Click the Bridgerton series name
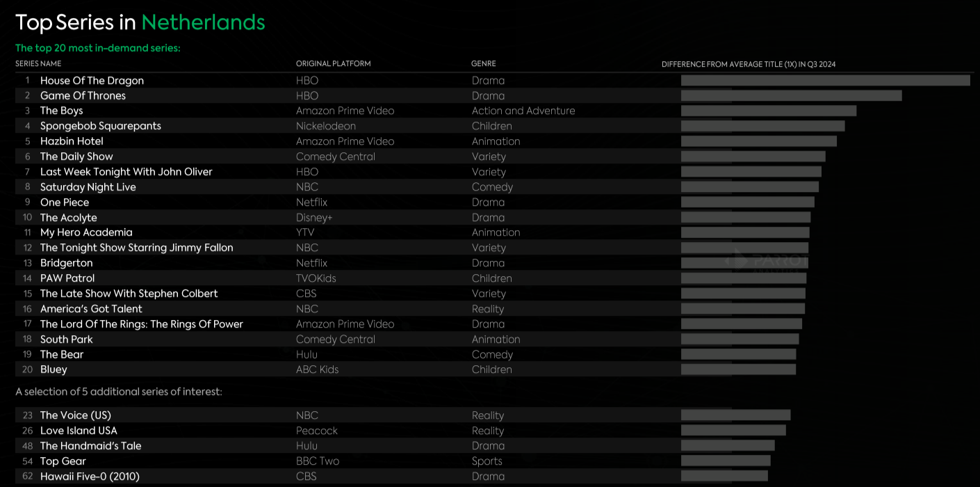Screen dimensions: 980x487 [66, 263]
